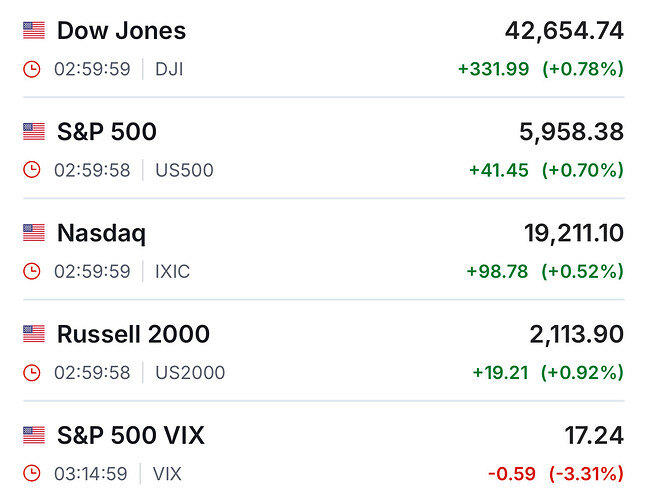Click the DJI ticker symbol

[169, 69]
